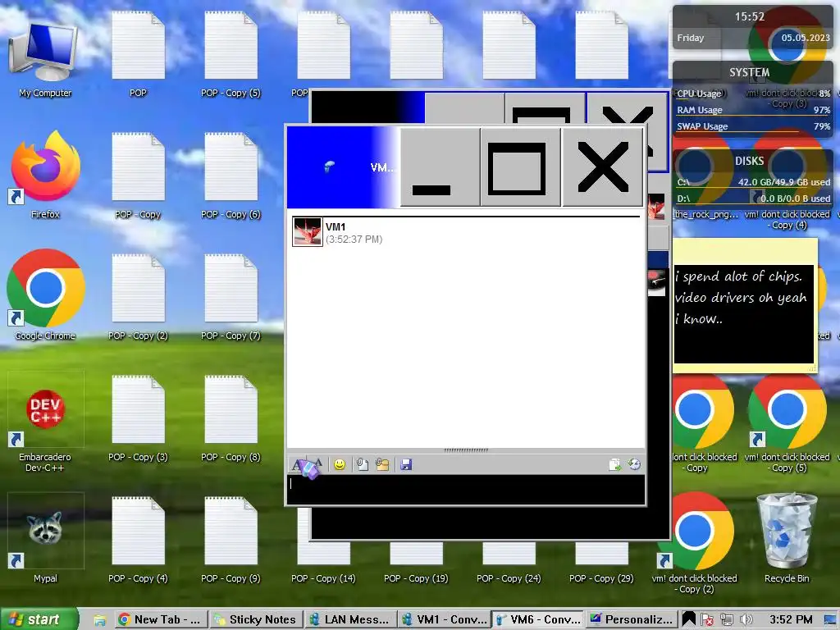Switch to 'LAN Mess...' taskbar button

[350, 620]
